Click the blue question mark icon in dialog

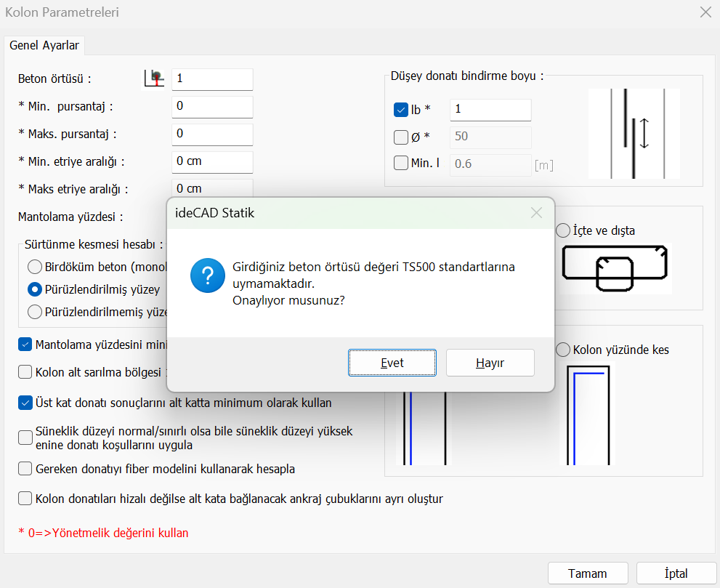point(207,276)
